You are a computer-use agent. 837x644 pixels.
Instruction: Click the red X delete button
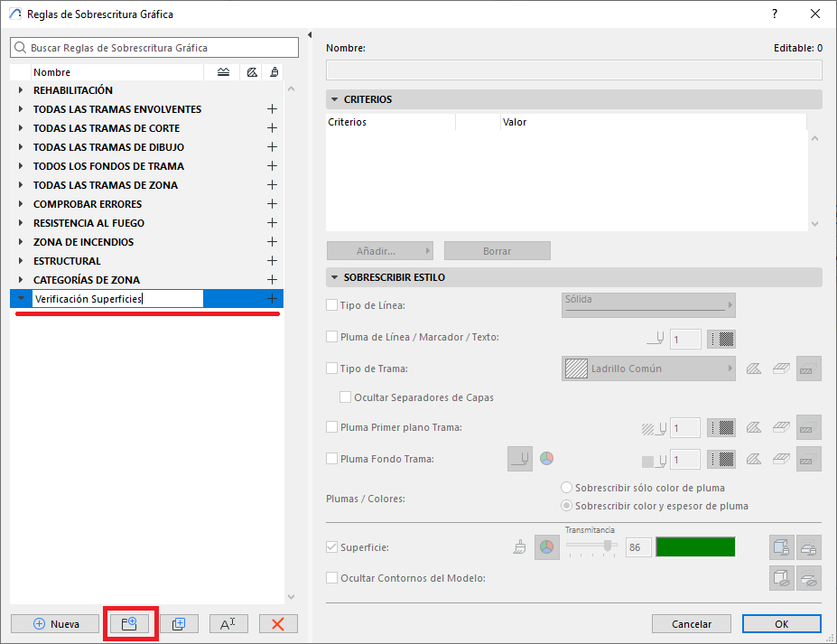pyautogui.click(x=278, y=623)
